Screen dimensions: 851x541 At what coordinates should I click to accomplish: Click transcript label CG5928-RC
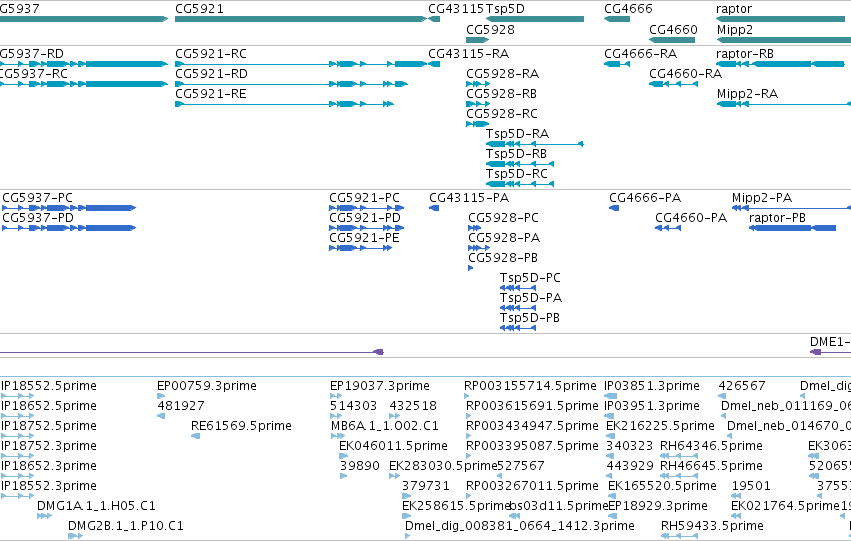tap(502, 113)
